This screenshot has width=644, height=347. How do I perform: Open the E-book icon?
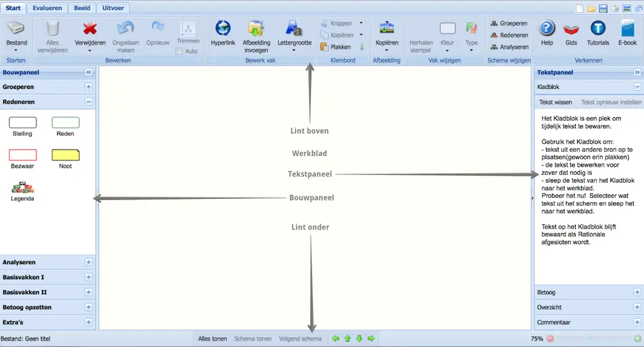click(627, 29)
